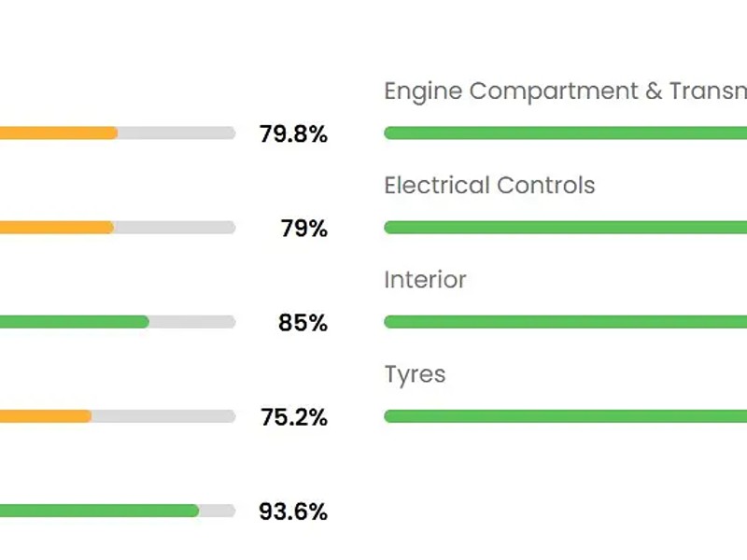
Task: Open the Electrical Controls category label
Action: pos(489,185)
